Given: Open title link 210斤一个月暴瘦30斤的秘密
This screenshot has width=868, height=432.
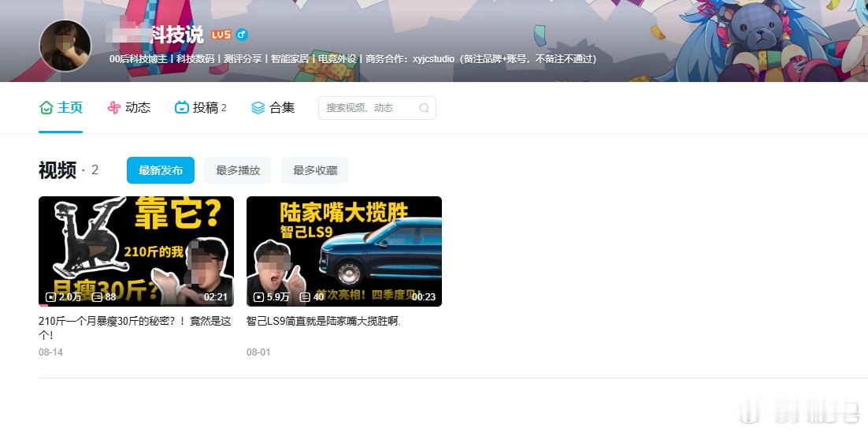Looking at the screenshot, I should [135, 328].
